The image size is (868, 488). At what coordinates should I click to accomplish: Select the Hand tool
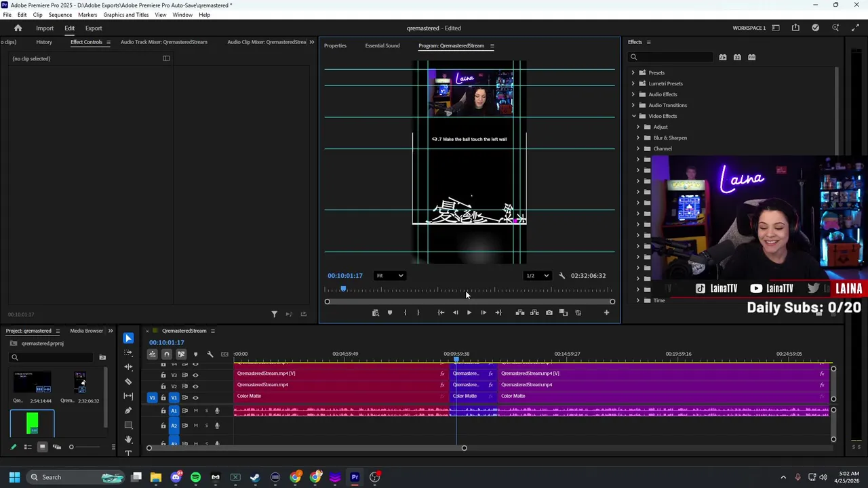(128, 439)
